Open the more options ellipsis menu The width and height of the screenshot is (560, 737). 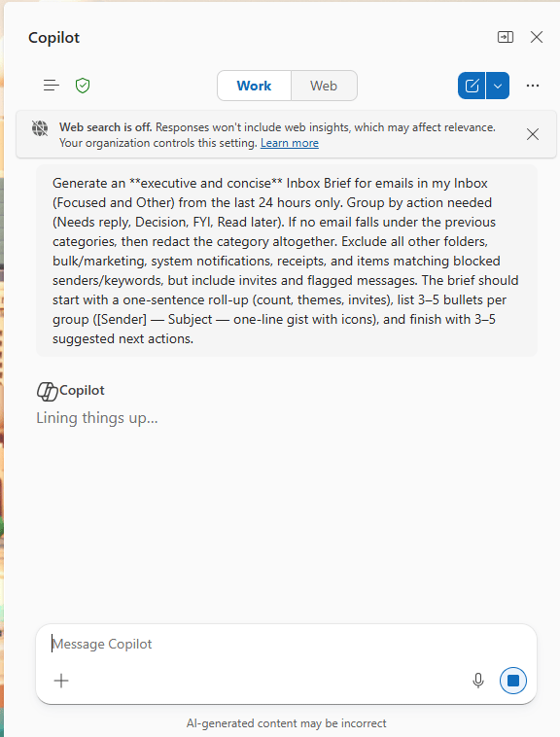(x=533, y=86)
